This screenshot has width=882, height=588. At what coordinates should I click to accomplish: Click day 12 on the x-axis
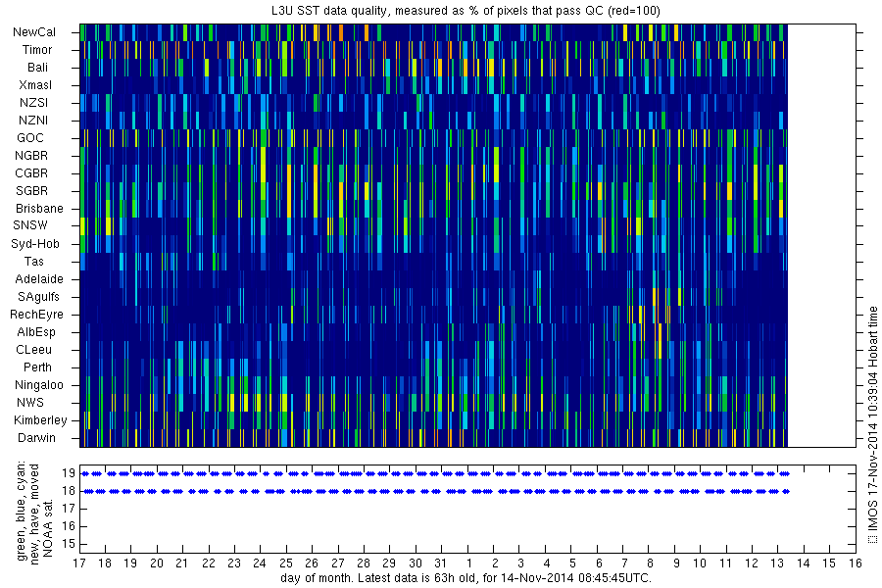pyautogui.click(x=751, y=563)
